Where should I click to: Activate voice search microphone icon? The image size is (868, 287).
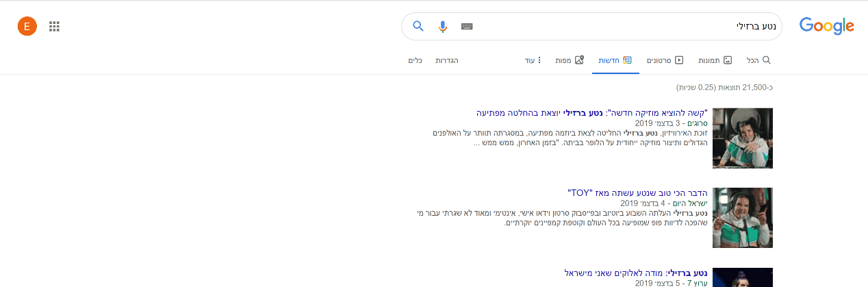coord(443,27)
